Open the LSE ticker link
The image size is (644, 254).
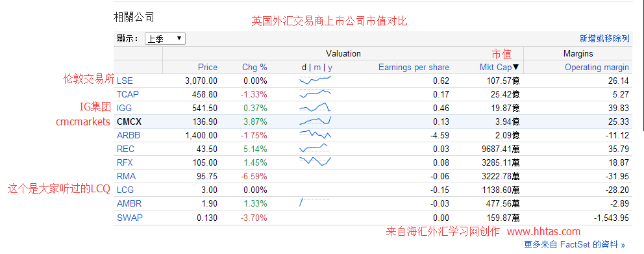coord(125,81)
